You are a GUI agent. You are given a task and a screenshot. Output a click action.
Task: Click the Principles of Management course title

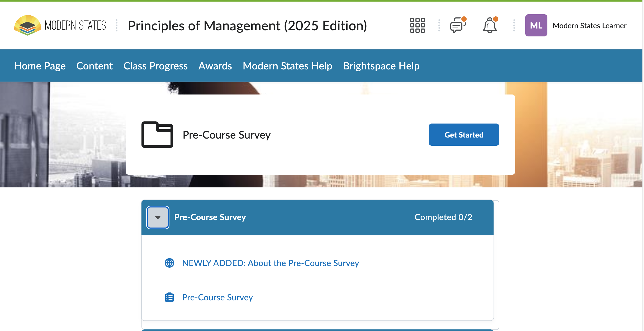pyautogui.click(x=247, y=26)
